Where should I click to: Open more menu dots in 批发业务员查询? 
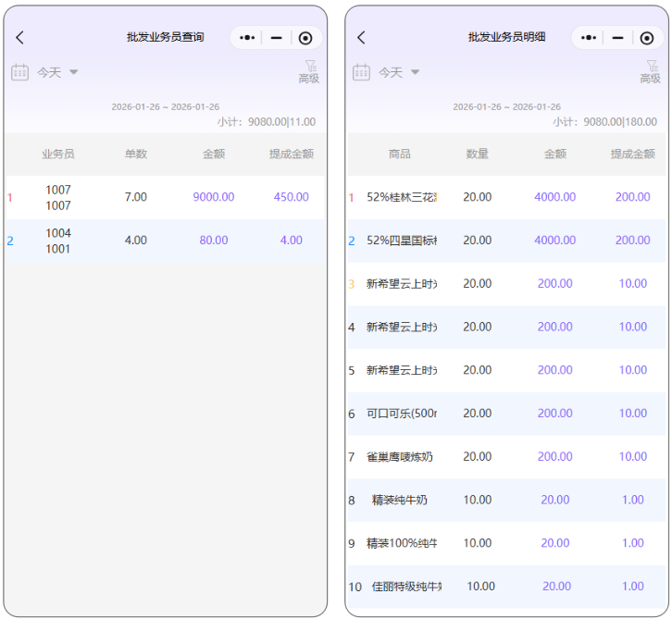click(247, 38)
